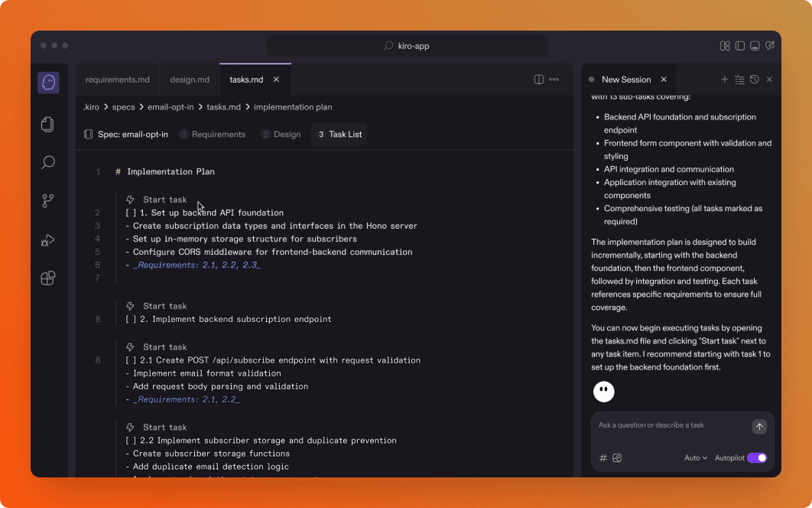The height and width of the screenshot is (508, 812).
Task: Open the Task List spec stage
Action: click(x=338, y=134)
